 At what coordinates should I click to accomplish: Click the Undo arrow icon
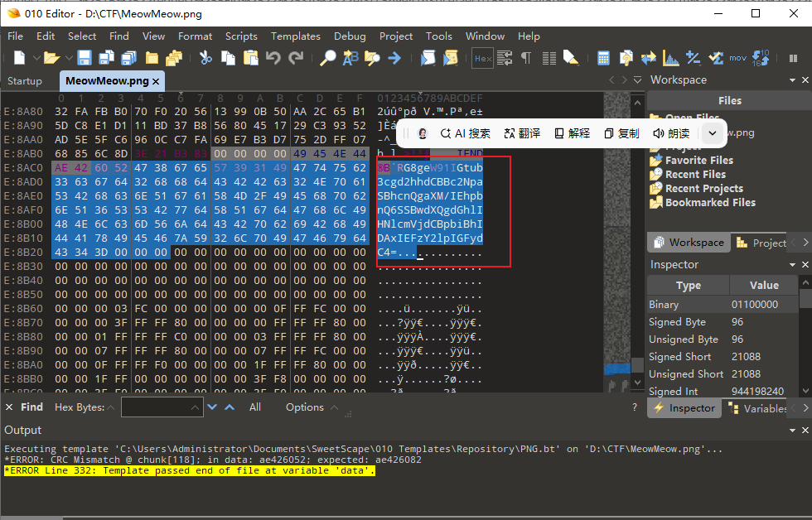point(273,58)
